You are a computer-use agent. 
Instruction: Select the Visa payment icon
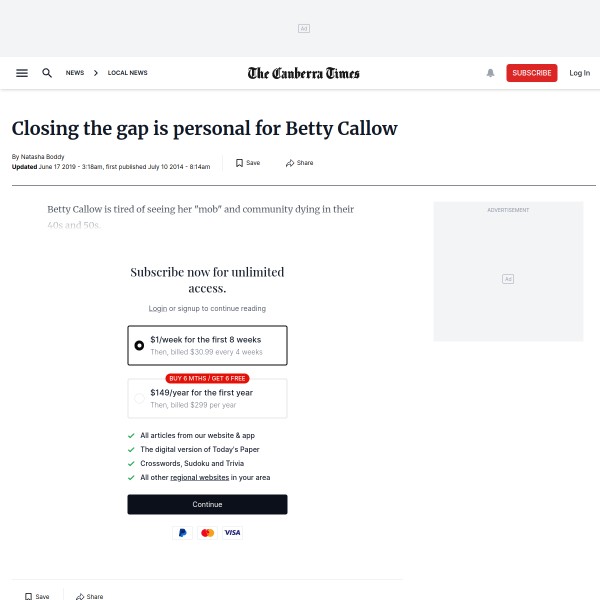pos(232,533)
